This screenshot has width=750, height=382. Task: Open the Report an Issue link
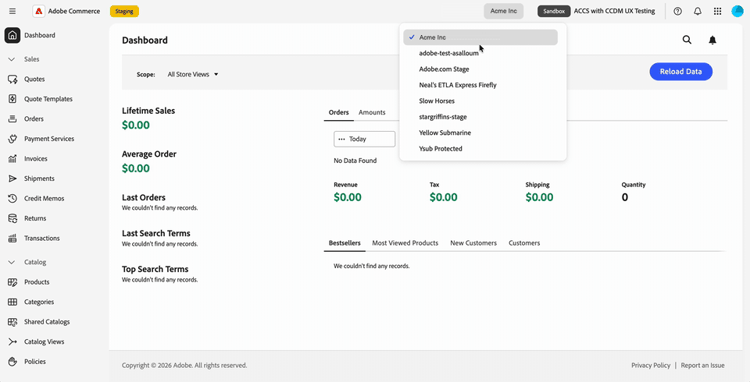coord(703,365)
